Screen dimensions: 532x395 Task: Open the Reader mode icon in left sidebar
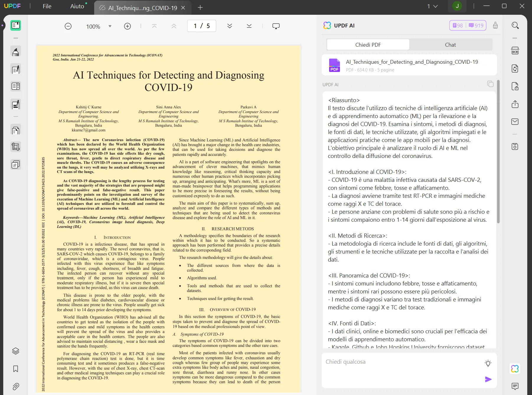(16, 25)
